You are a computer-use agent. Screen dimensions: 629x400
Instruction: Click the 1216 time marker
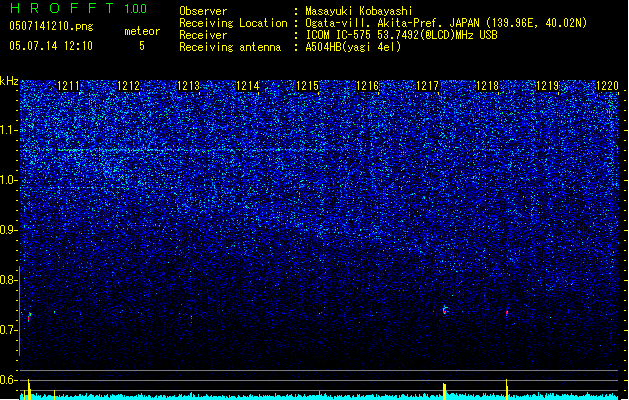pyautogui.click(x=368, y=86)
